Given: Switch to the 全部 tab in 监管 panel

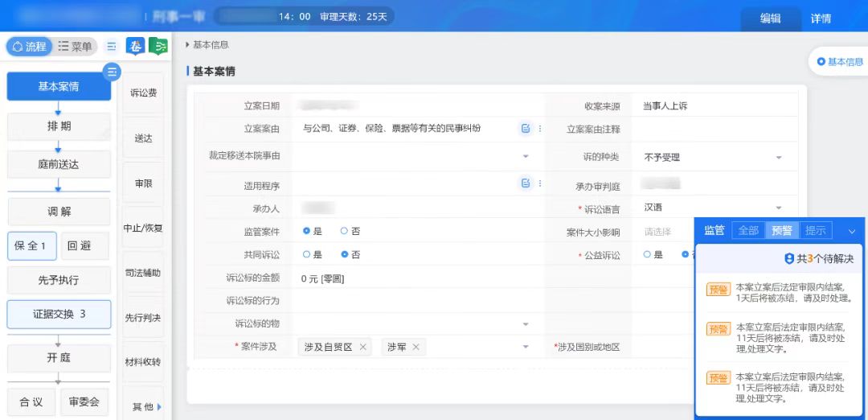Looking at the screenshot, I should pyautogui.click(x=748, y=231).
